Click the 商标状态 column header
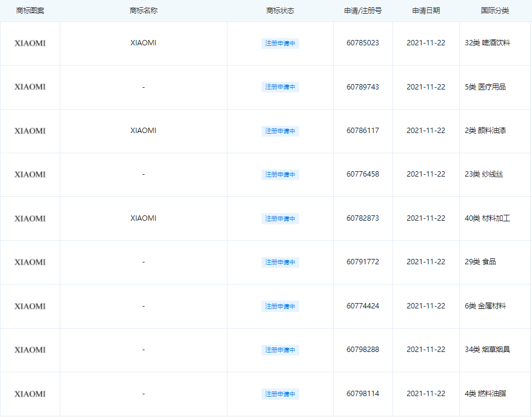532x417 pixels. click(x=280, y=11)
